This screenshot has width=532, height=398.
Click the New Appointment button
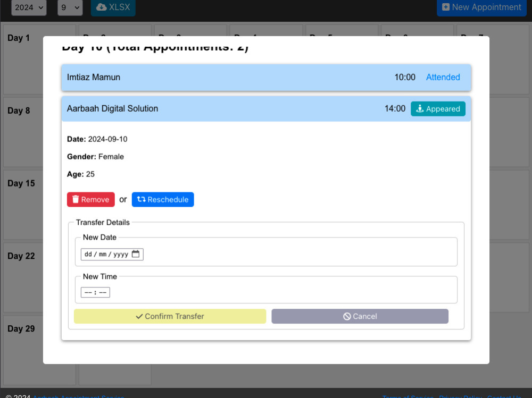pyautogui.click(x=481, y=7)
